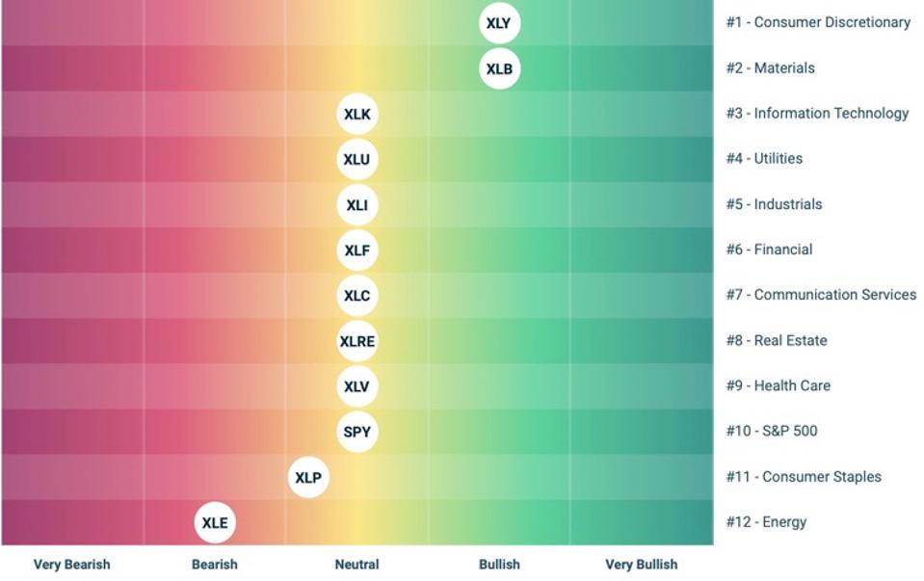Click the Very Bullish axis label
Viewport: 924px width, 581px height.
[x=641, y=565]
